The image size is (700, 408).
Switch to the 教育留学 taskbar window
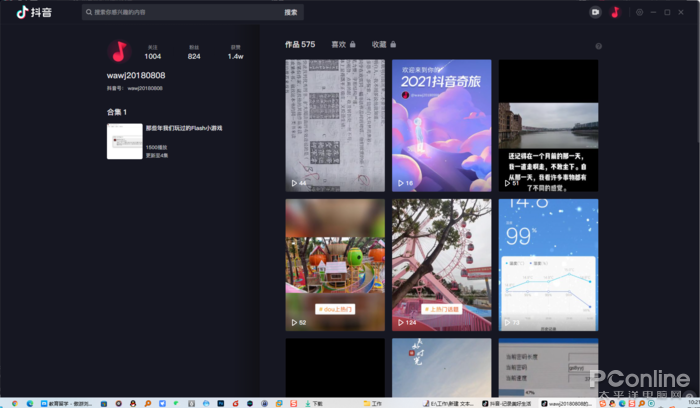click(66, 403)
